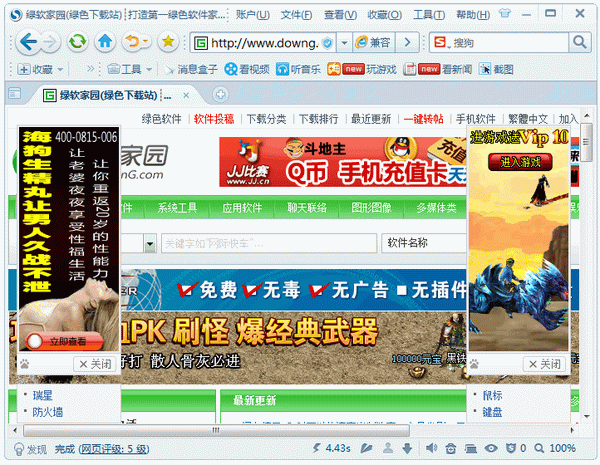This screenshot has width=600, height=465.
Task: Open 消息盒子 message box
Action: click(191, 69)
